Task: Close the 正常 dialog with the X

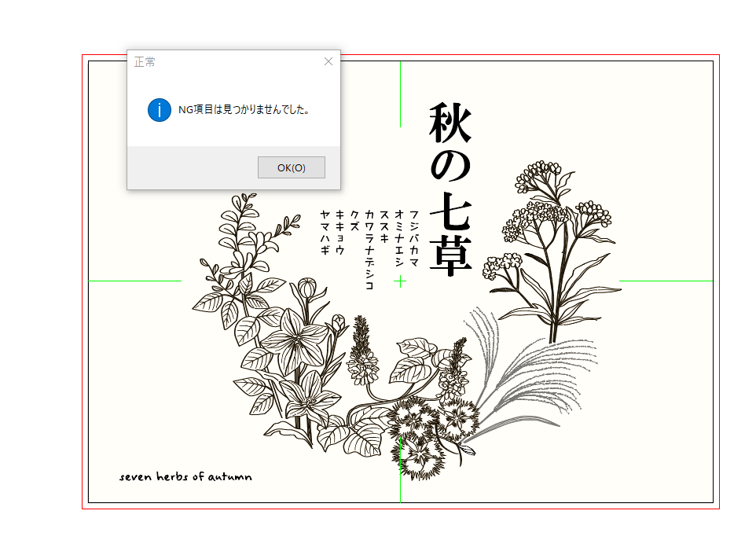Action: [x=328, y=61]
